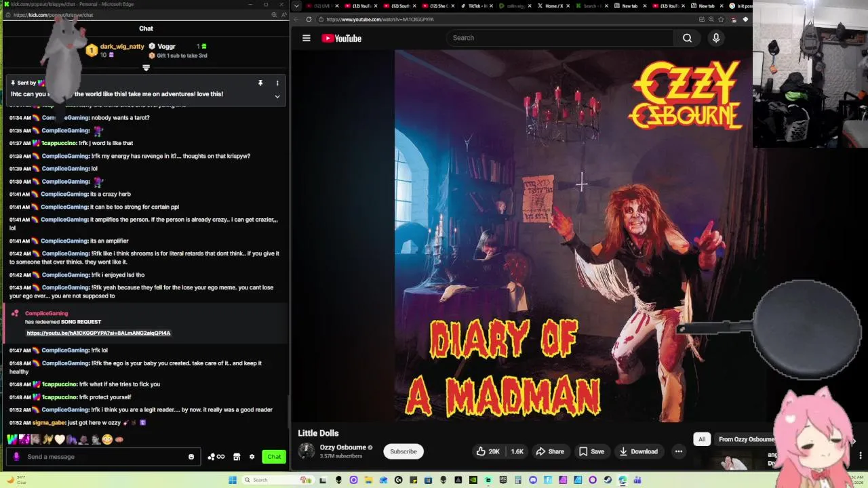Select the From Ozzy Osbourne chip

(746, 439)
